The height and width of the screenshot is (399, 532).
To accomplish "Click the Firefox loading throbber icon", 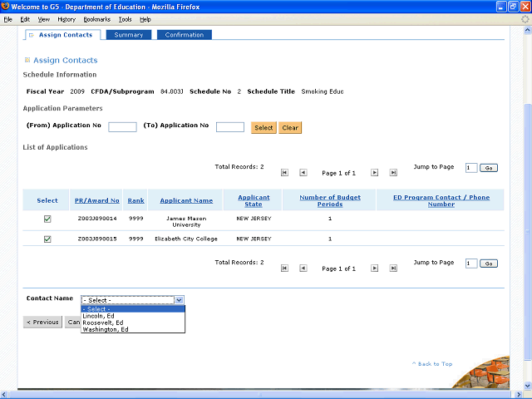I will (x=525, y=19).
